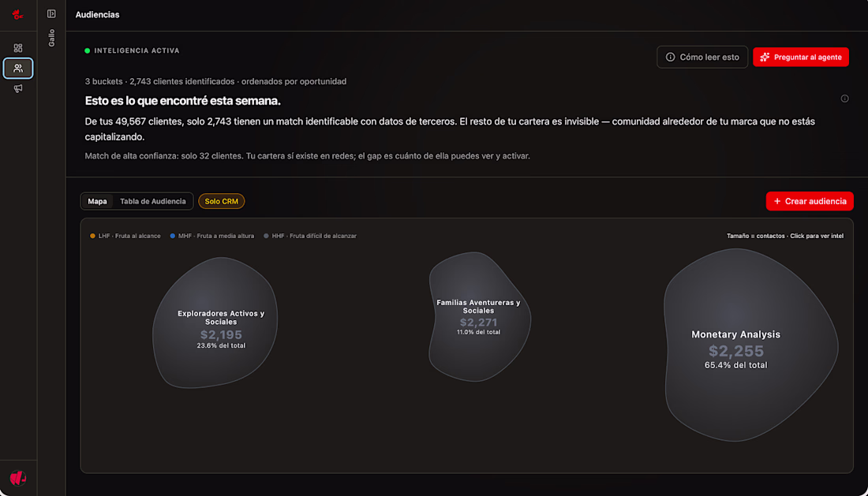868x496 pixels.
Task: Open the Familias Aventureras y Sociales bubble
Action: coord(480,316)
